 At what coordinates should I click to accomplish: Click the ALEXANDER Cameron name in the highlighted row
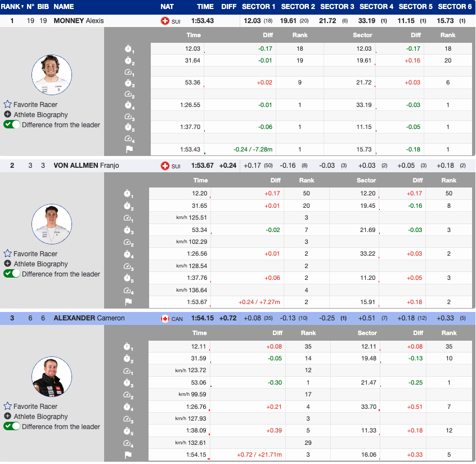(x=90, y=318)
